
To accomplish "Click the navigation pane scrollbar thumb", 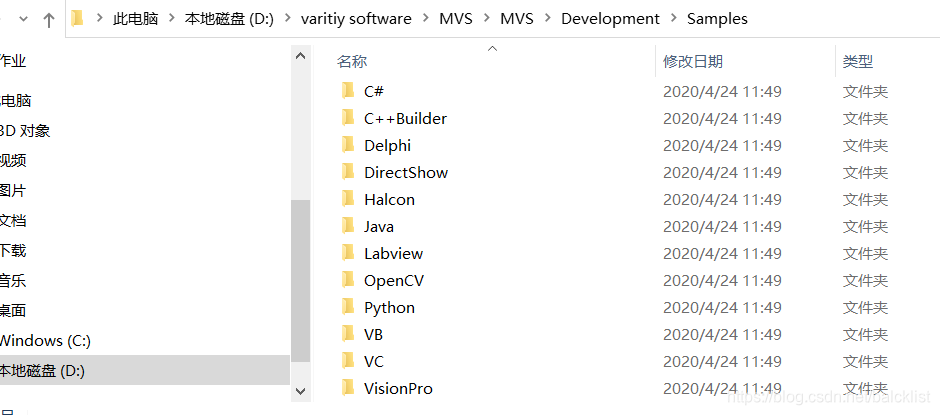I will (300, 281).
